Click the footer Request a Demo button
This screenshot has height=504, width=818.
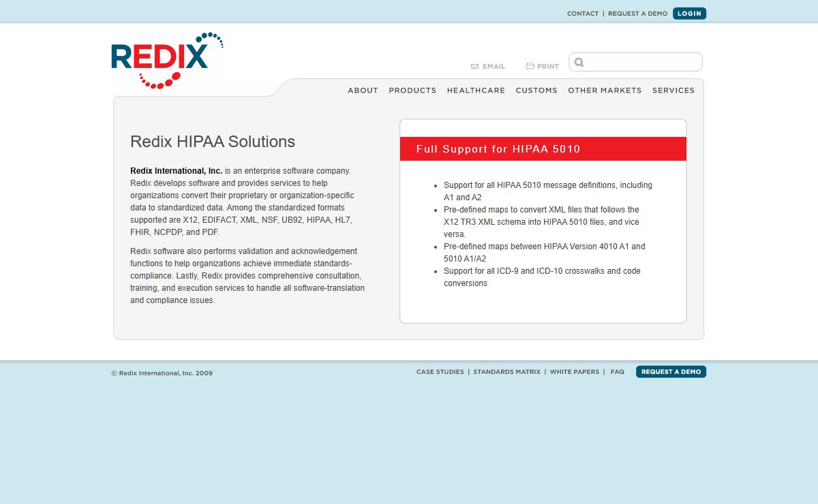coord(671,372)
